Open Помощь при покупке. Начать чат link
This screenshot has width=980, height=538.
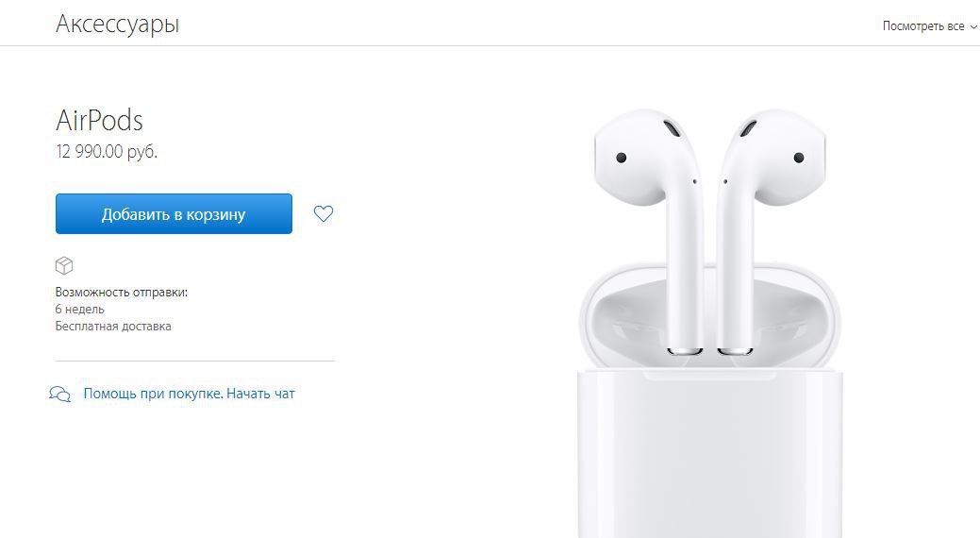[x=189, y=394]
